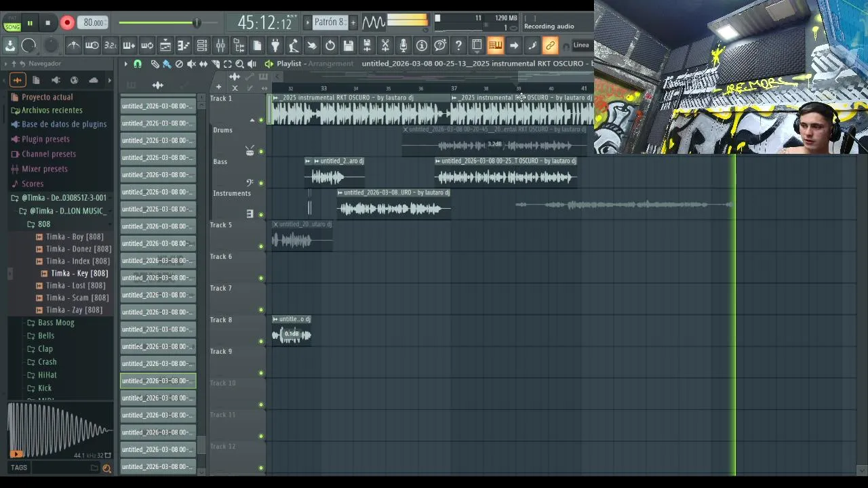Viewport: 868px width, 488px height.
Task: Click the scissors icon in the top toolbar
Action: 385,45
